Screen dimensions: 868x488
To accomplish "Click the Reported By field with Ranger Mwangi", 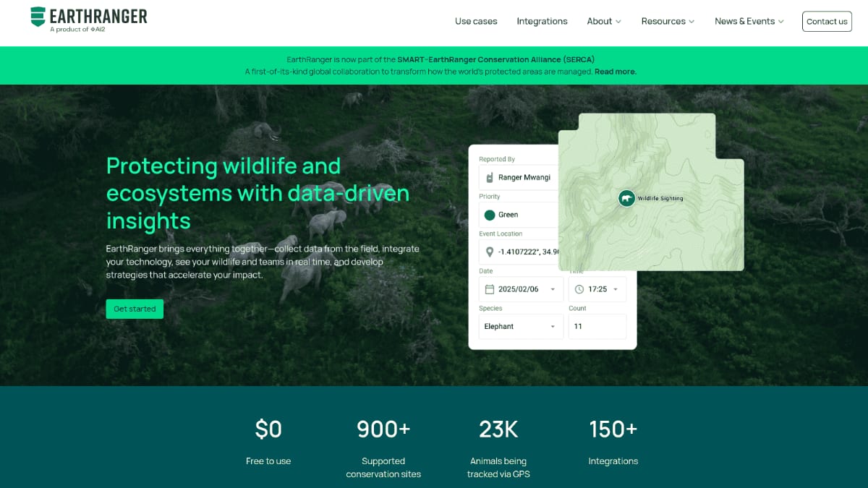I will [x=519, y=177].
